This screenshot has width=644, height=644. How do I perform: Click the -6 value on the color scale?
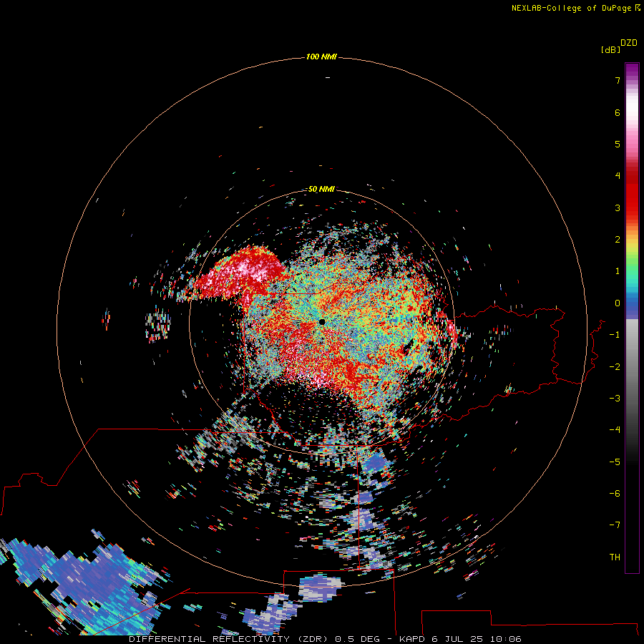pyautogui.click(x=615, y=494)
